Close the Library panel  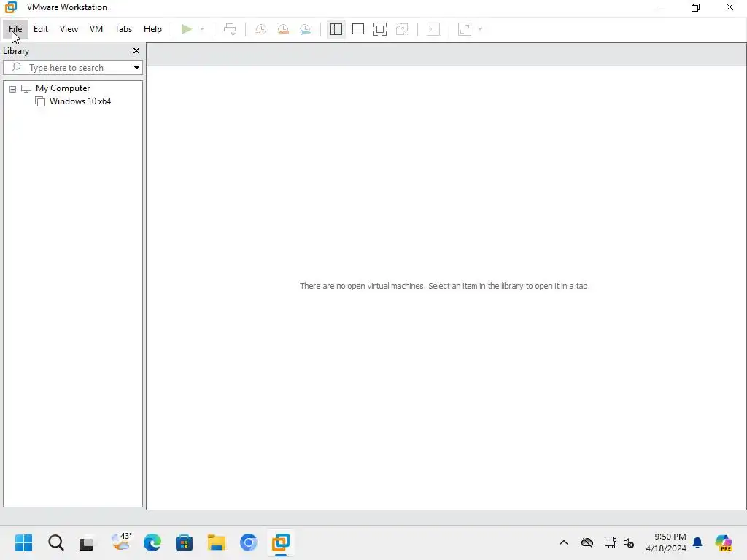point(136,50)
